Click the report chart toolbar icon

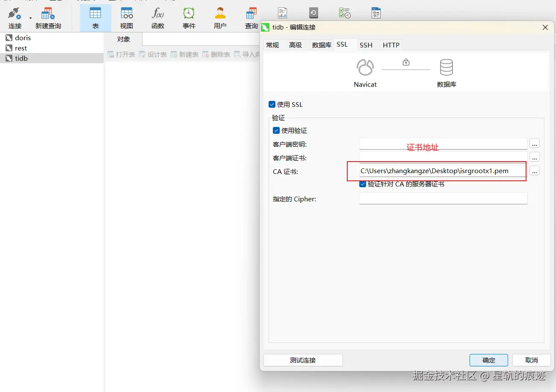(282, 13)
